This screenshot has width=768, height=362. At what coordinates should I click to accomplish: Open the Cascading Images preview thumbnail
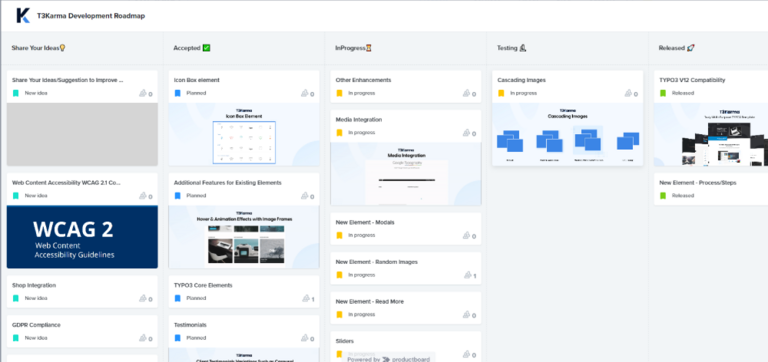pyautogui.click(x=568, y=134)
